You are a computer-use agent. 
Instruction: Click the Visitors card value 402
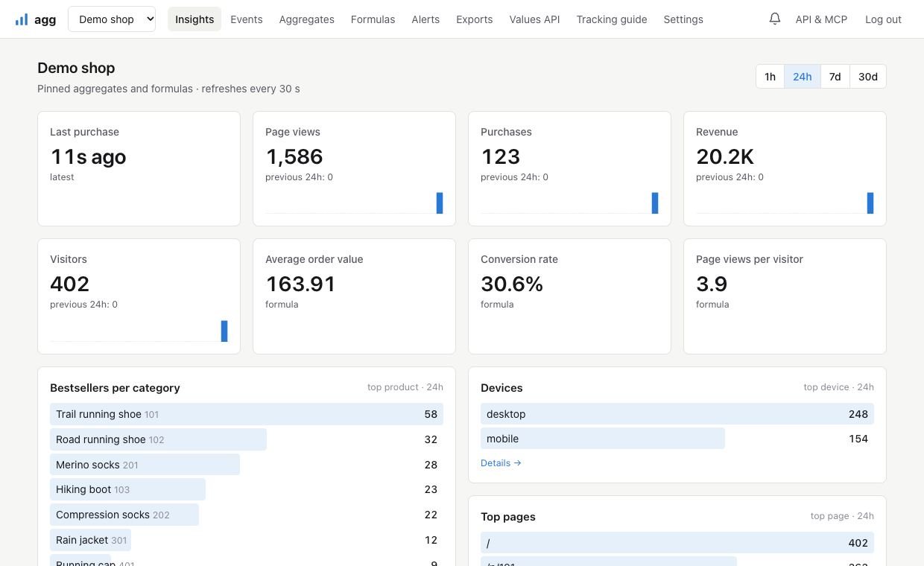pos(70,284)
